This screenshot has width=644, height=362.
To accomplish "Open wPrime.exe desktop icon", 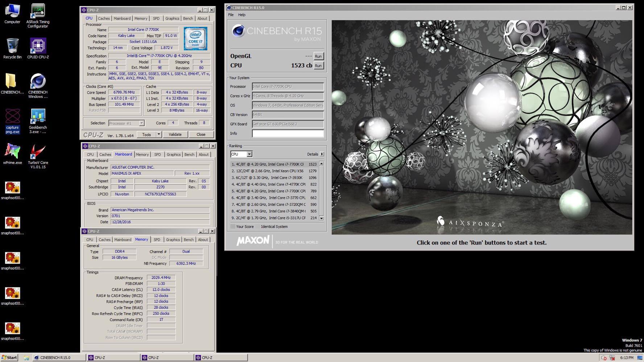I will (x=12, y=154).
